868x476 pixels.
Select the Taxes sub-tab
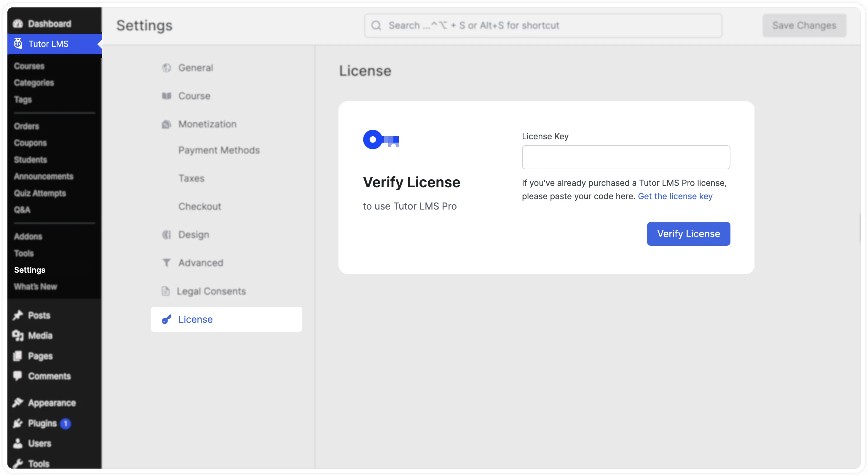(192, 178)
